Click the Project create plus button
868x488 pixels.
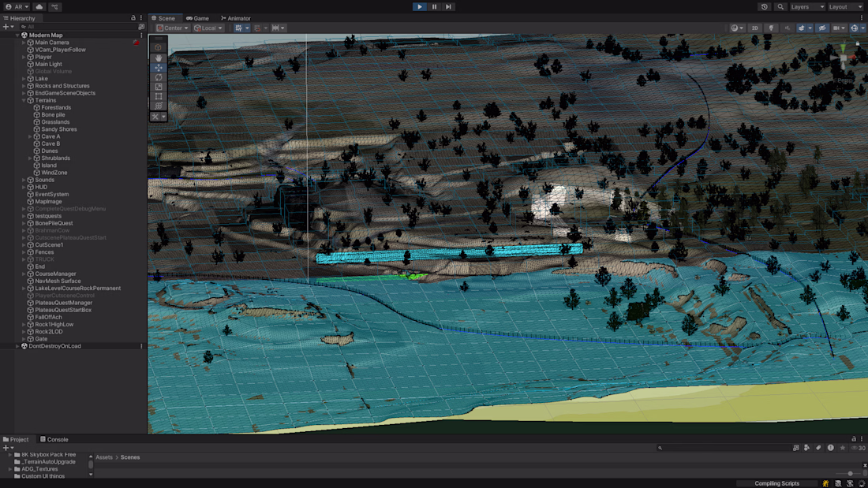pyautogui.click(x=8, y=448)
